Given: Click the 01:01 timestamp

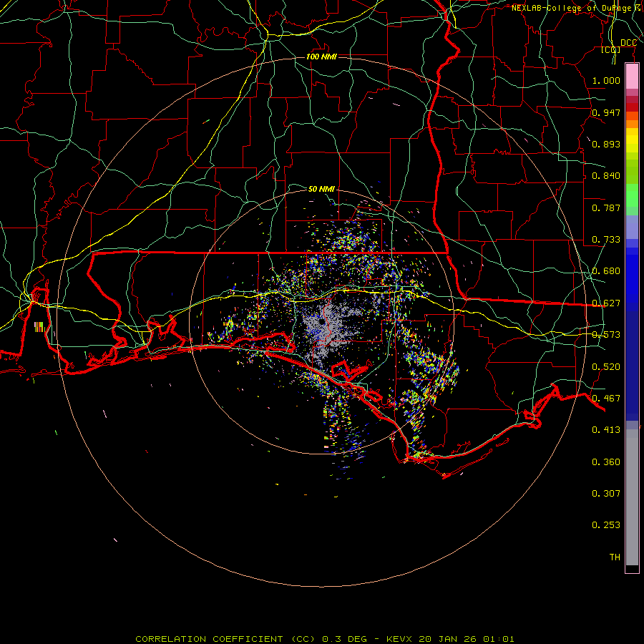Looking at the screenshot, I should coord(499,639).
